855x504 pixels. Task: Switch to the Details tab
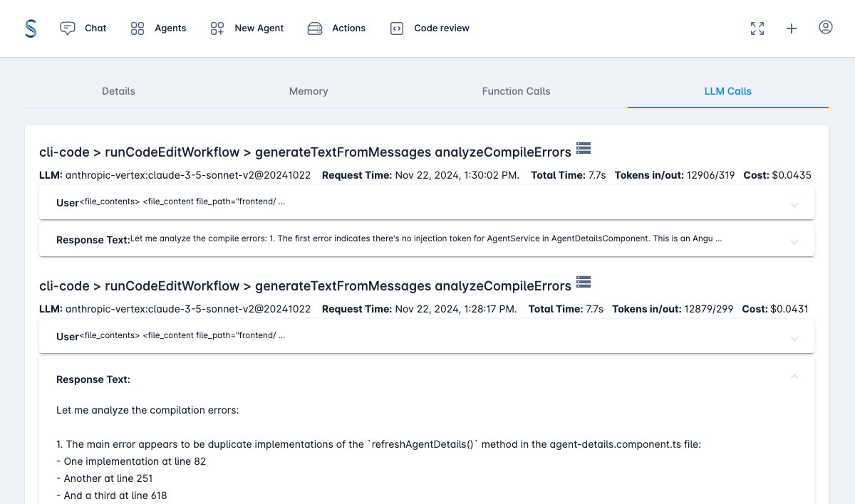coord(118,91)
